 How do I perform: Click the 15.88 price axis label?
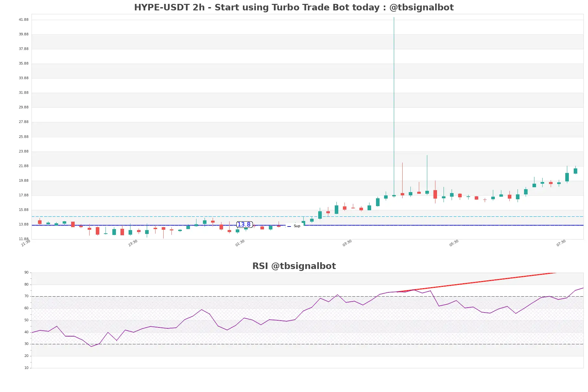23,210
